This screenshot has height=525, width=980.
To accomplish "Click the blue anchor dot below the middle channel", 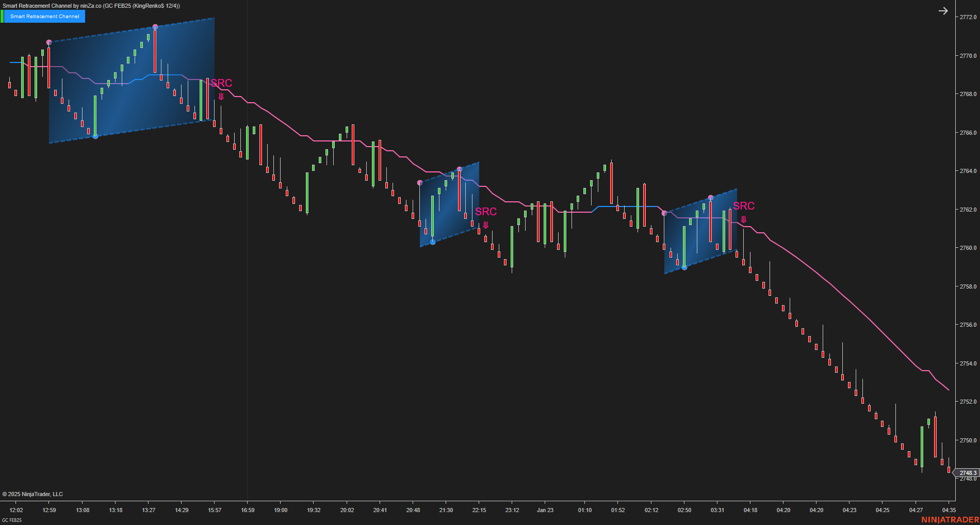I will click(432, 242).
